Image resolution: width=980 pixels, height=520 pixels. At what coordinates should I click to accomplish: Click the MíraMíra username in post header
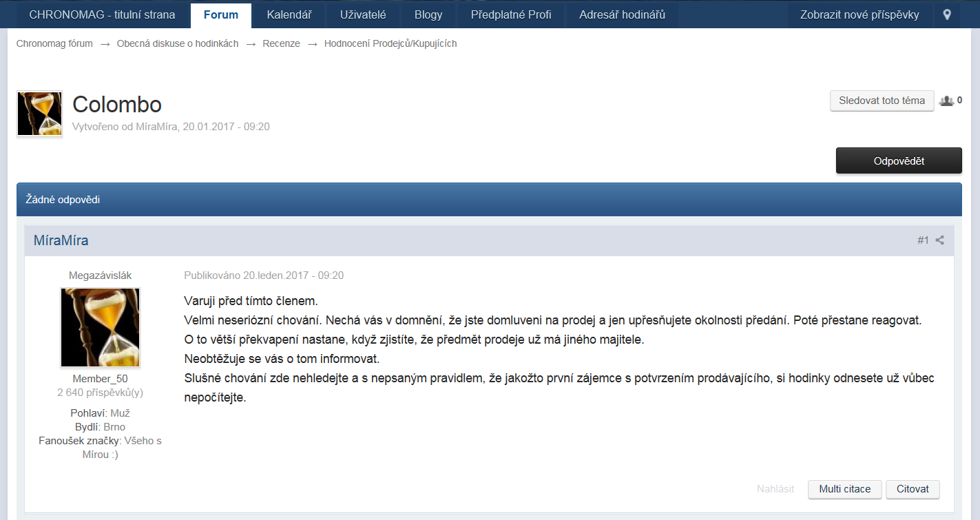(x=61, y=240)
